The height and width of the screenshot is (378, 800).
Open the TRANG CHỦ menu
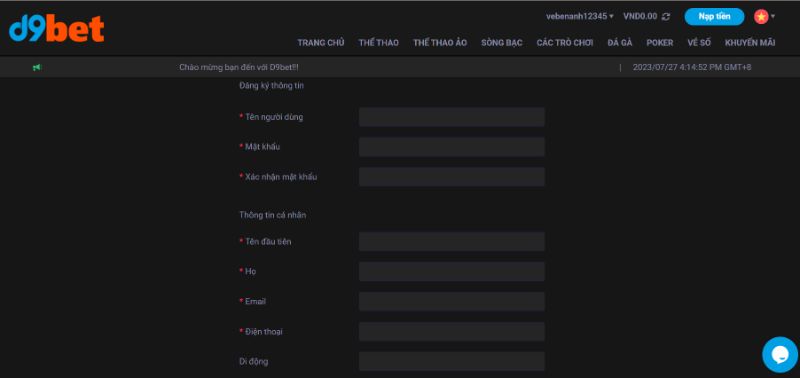pos(321,43)
